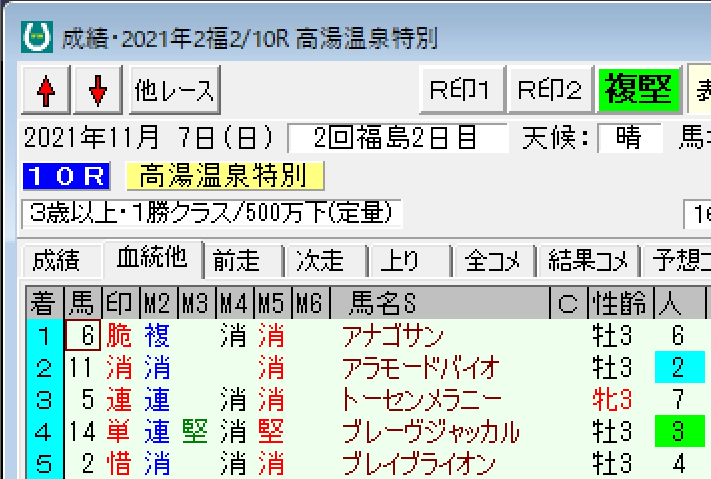Click horse number 14 cell
The image size is (711, 479).
(x=83, y=431)
